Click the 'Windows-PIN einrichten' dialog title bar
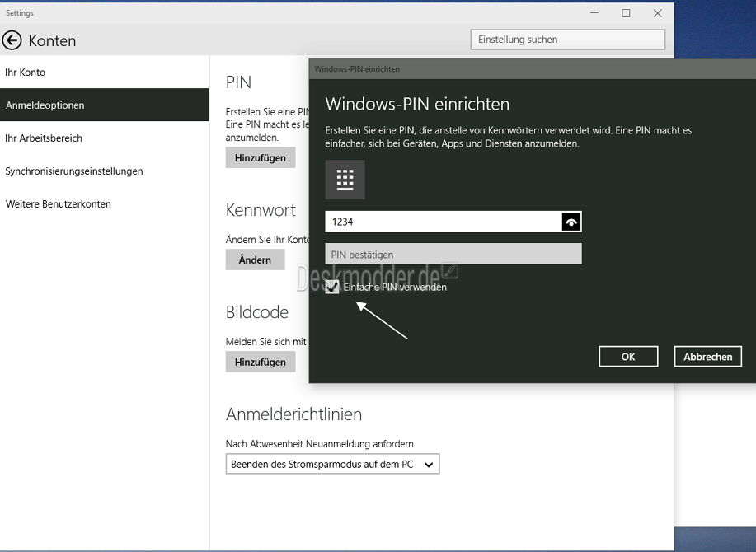Image resolution: width=756 pixels, height=552 pixels. pyautogui.click(x=533, y=69)
